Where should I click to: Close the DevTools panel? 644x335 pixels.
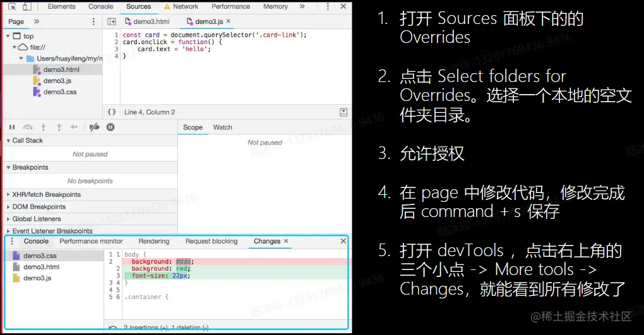point(343,6)
